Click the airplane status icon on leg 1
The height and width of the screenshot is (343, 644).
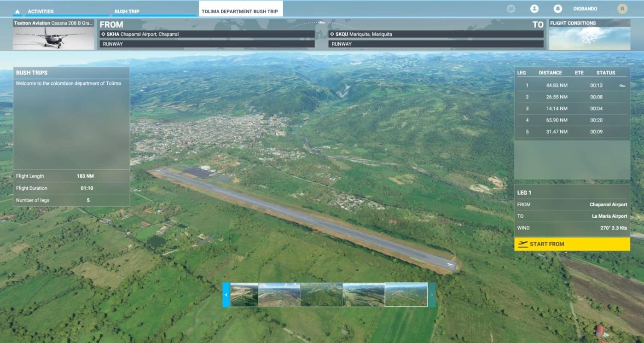coord(622,86)
